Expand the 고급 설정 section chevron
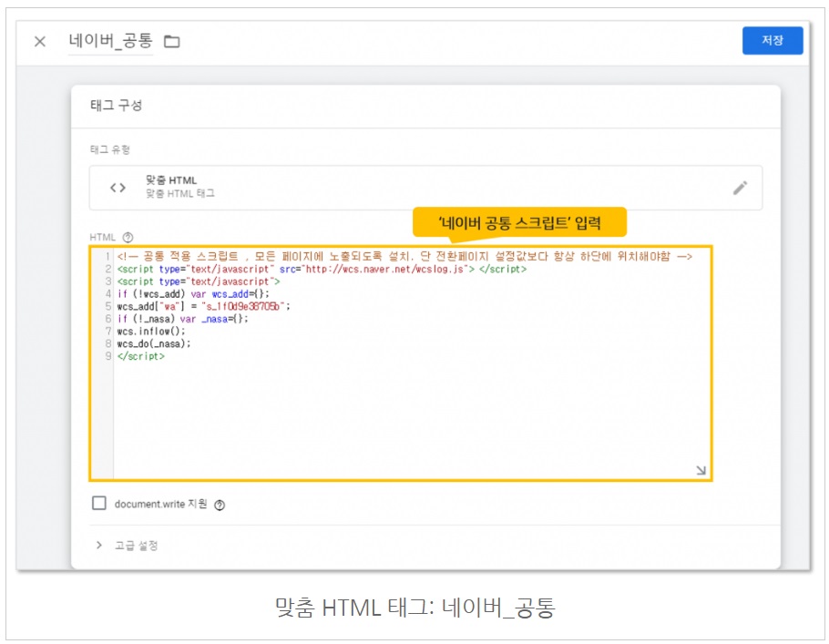Image resolution: width=829 pixels, height=644 pixels. [x=99, y=545]
